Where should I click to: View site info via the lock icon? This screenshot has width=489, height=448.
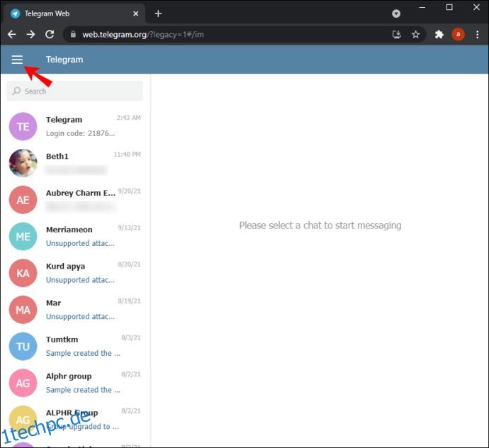click(x=73, y=34)
